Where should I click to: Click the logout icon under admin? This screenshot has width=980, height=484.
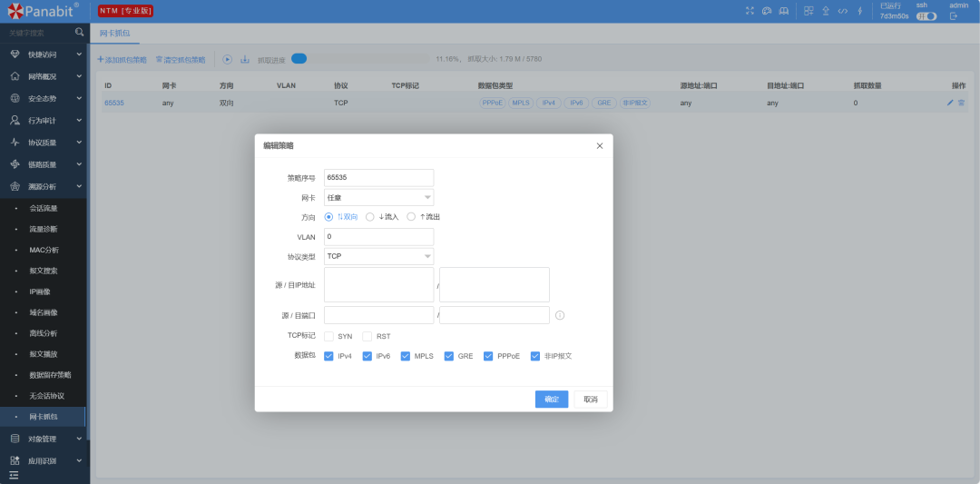tap(954, 16)
